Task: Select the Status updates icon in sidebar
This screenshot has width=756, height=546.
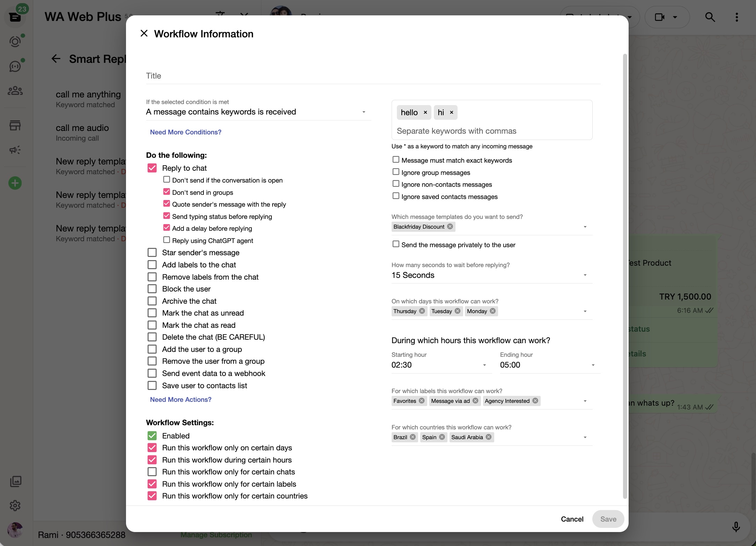Action: (15, 41)
